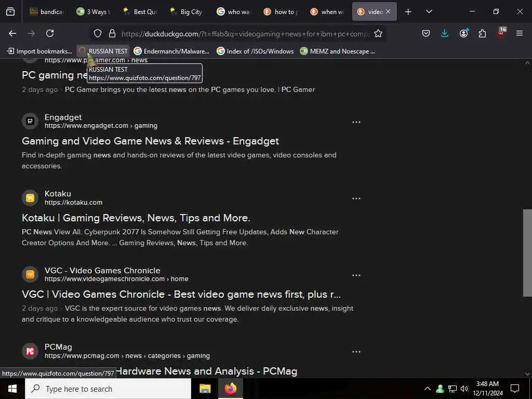Viewport: 532px width, 399px height.
Task: Click the PCMag favicon icon
Action: [30, 351]
